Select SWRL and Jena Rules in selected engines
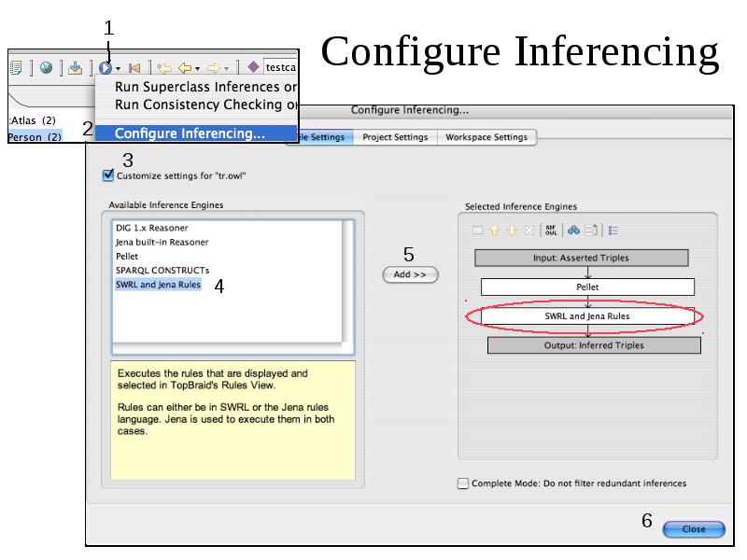747x560 pixels. (x=587, y=316)
